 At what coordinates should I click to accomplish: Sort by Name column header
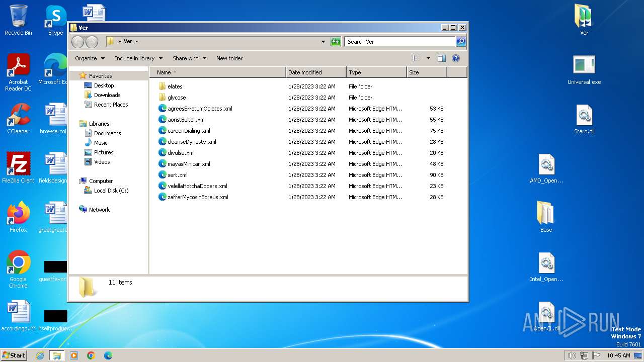pos(217,72)
